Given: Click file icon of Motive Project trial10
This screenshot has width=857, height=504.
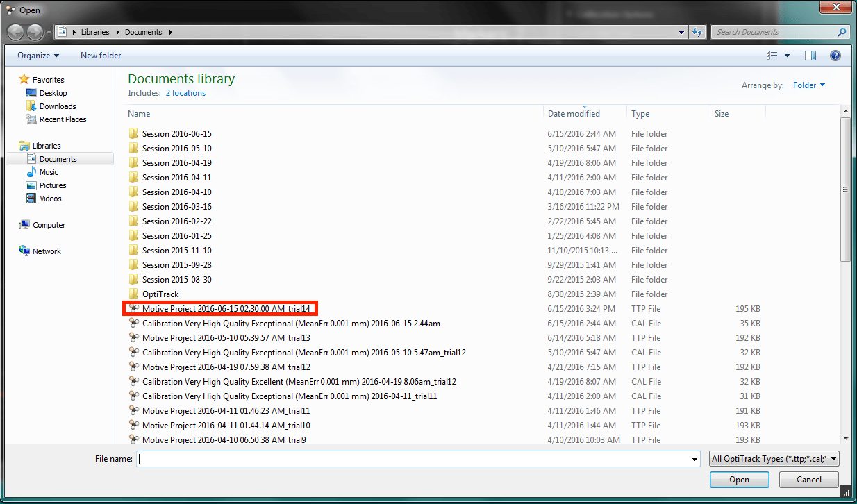Looking at the screenshot, I should [134, 425].
